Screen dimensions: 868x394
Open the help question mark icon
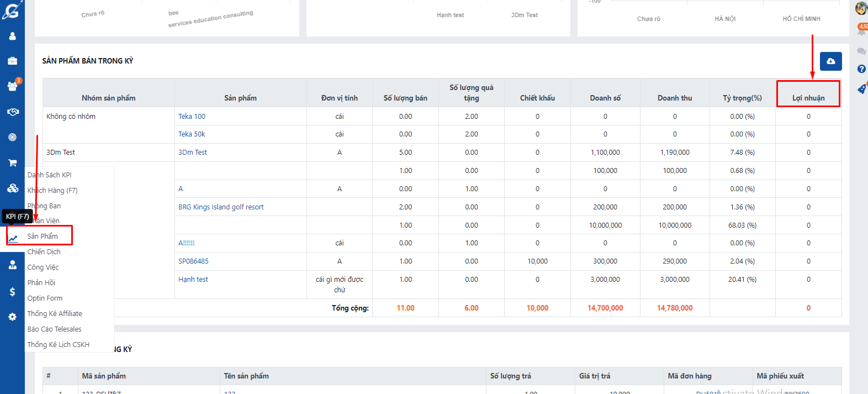point(861,69)
